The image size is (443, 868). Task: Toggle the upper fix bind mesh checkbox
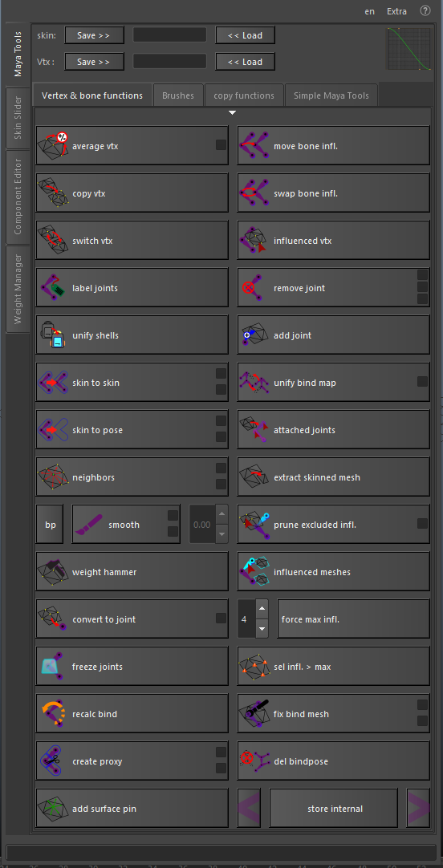point(422,704)
